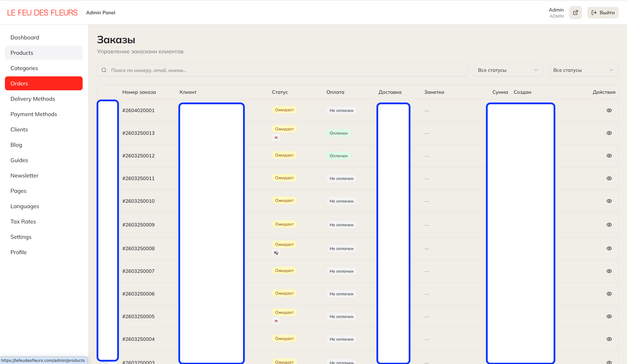Click the Ожидает status badge of #2603250012
The height and width of the screenshot is (364, 627).
coord(284,155)
